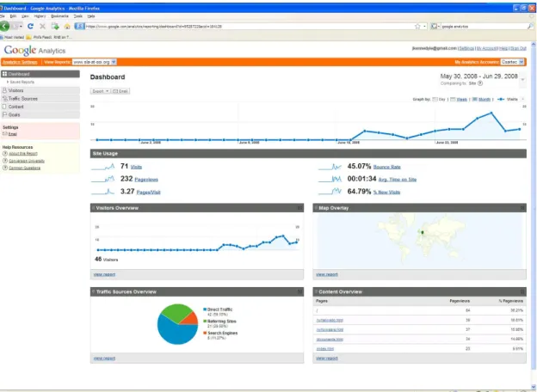Expand the date range selector arrow
This screenshot has width=537, height=392.
[x=522, y=80]
